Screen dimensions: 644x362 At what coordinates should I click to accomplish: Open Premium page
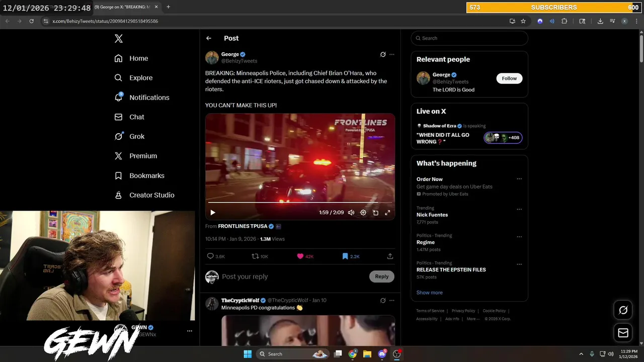[x=136, y=156]
